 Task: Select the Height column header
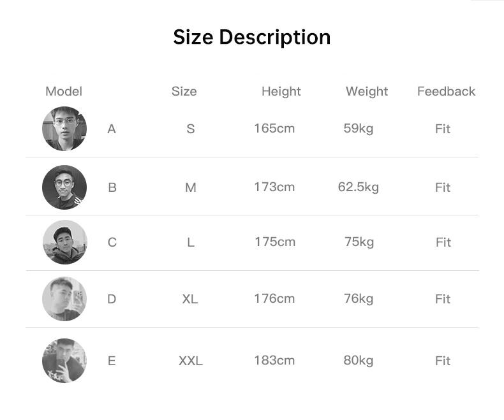tap(281, 91)
